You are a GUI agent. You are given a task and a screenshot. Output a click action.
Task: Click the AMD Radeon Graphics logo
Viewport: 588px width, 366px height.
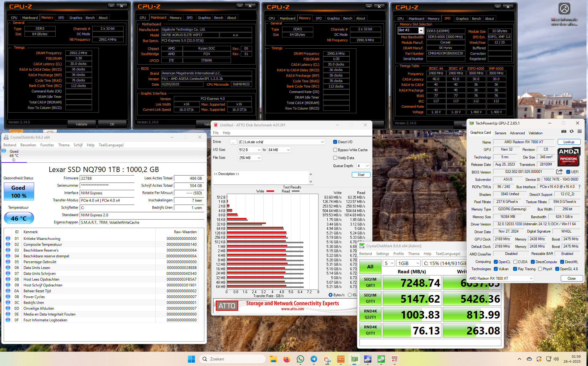coord(568,157)
